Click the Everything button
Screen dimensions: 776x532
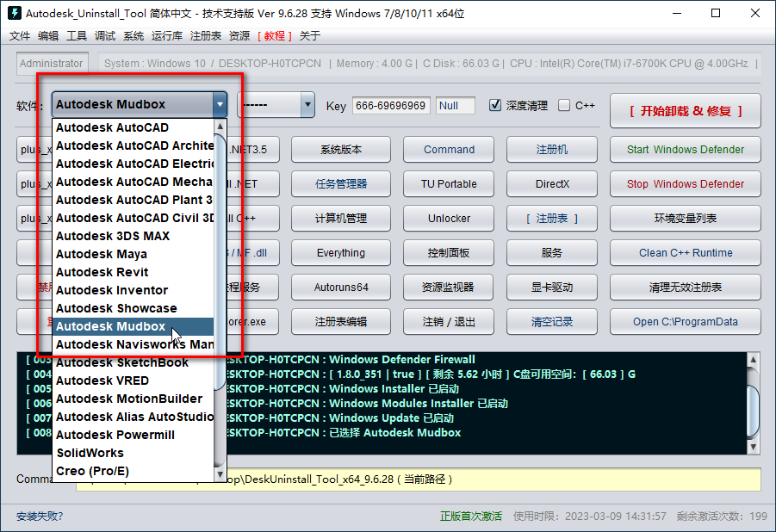click(341, 253)
